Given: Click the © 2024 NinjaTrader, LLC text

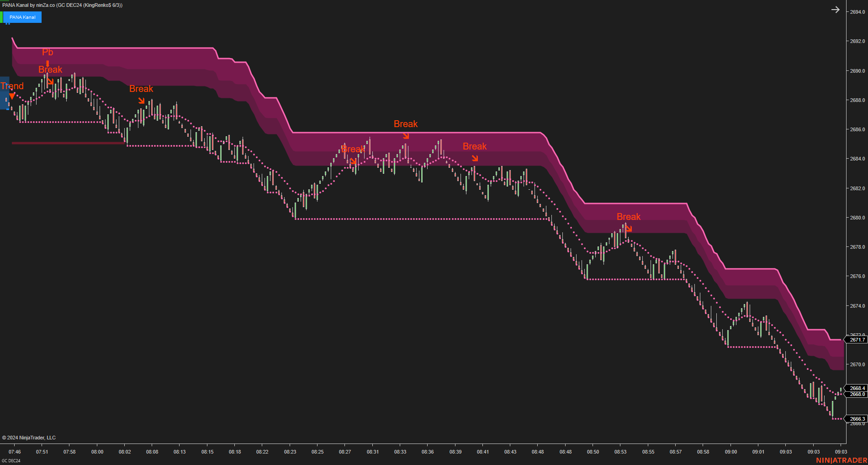Looking at the screenshot, I should tap(30, 438).
